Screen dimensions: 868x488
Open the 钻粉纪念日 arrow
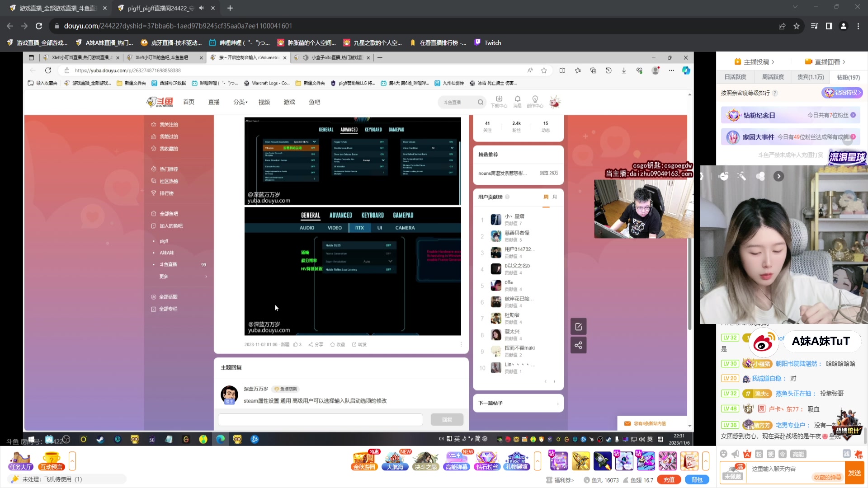tap(853, 115)
